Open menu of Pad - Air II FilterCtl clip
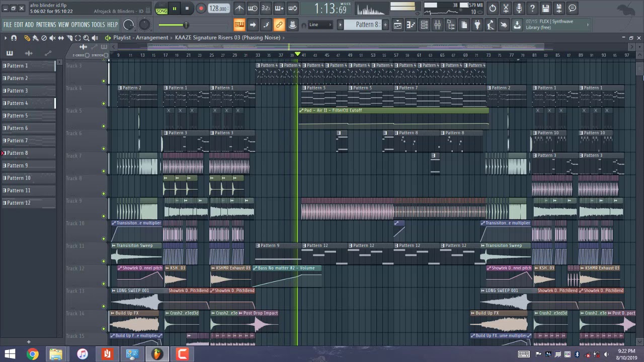Image resolution: width=644 pixels, height=362 pixels. coord(301,111)
